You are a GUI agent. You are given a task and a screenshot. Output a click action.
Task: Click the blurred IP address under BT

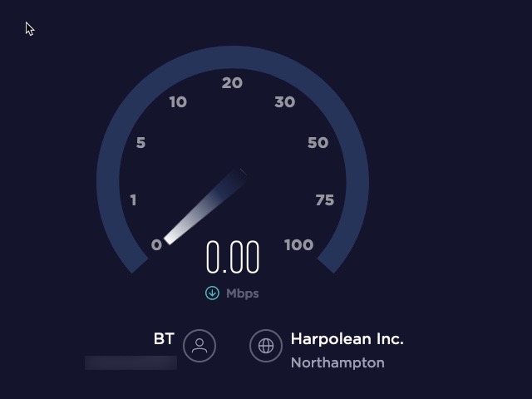(x=131, y=362)
